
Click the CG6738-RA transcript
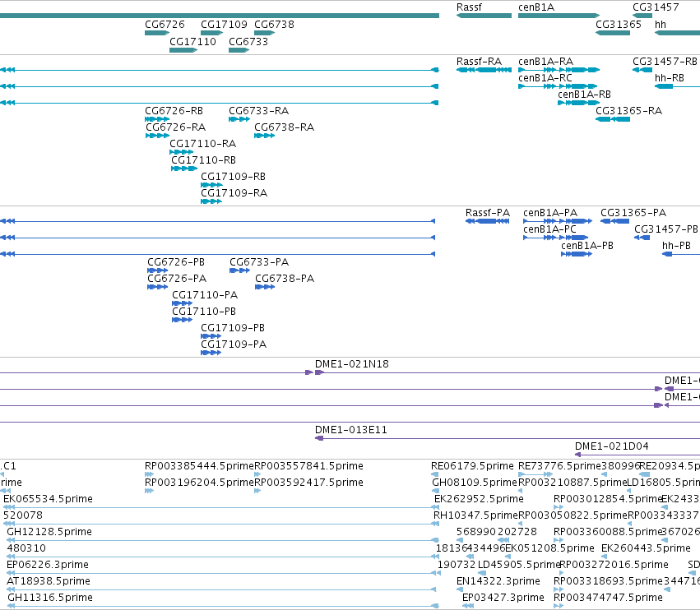tap(264, 136)
